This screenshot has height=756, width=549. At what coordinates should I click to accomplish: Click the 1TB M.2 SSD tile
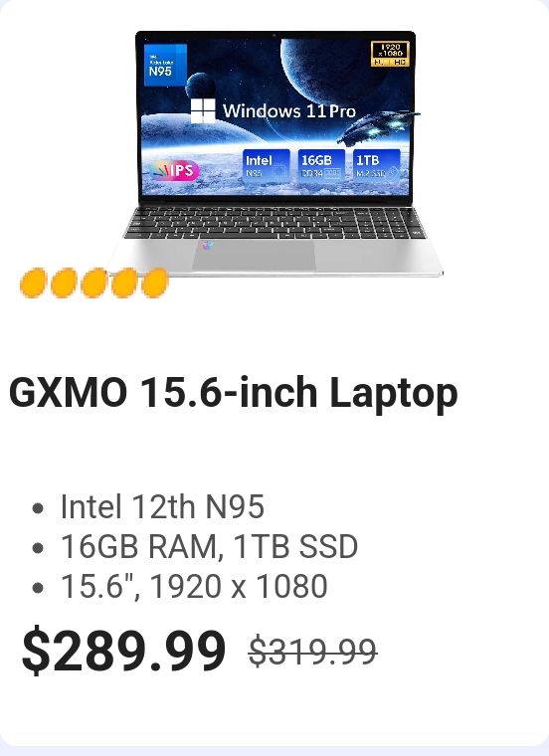377,165
